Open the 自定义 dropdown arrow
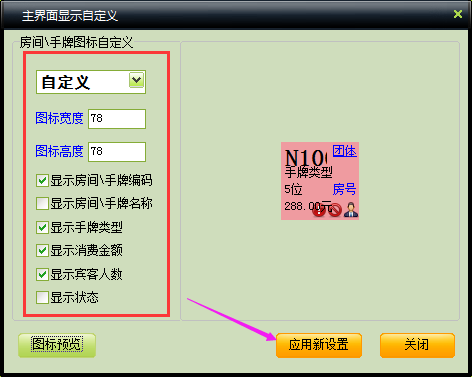Image resolution: width=472 pixels, height=377 pixels. point(136,80)
